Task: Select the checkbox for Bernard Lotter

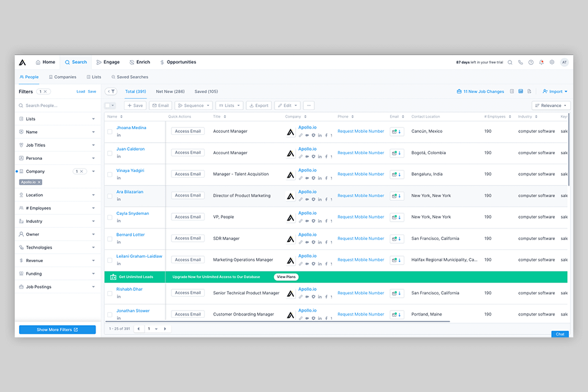Action: pos(110,239)
